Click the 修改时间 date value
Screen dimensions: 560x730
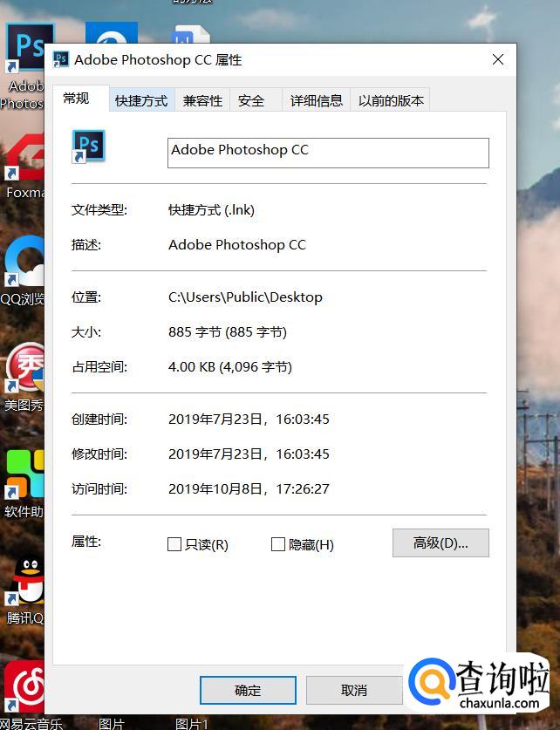(x=249, y=454)
